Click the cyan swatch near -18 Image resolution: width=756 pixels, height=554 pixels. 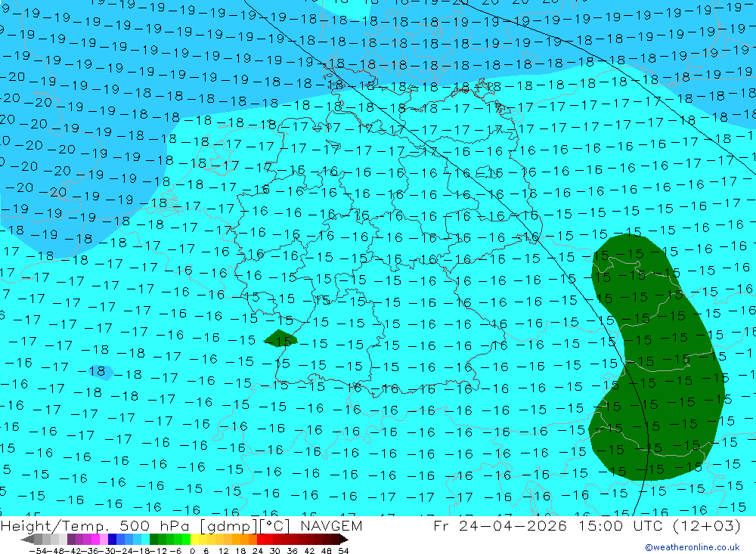(x=146, y=539)
